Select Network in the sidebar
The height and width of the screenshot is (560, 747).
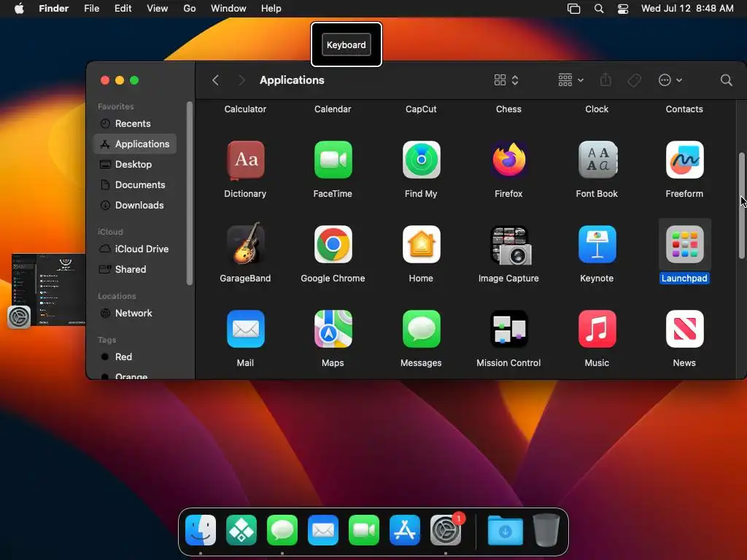[x=135, y=314]
